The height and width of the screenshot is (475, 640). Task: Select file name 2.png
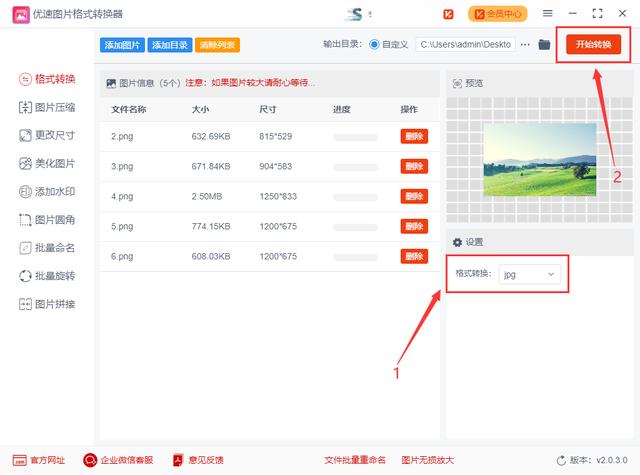(122, 136)
